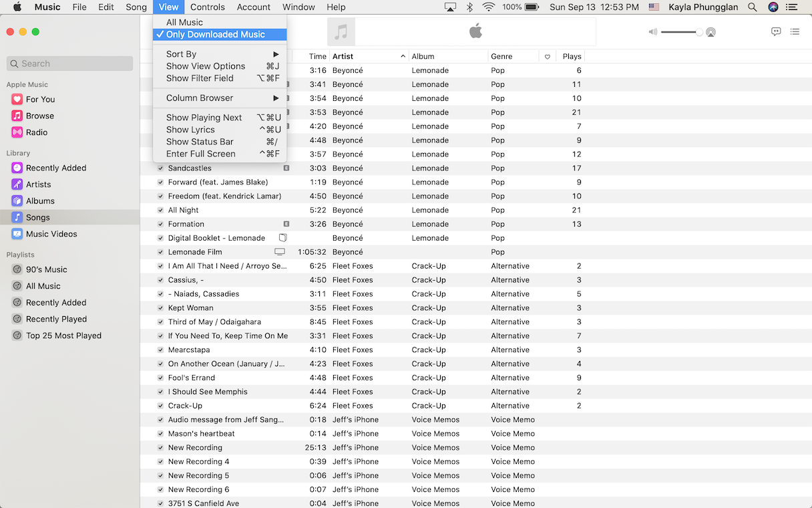Select For You under Apple Music
Screen dimensions: 812x508
41,99
